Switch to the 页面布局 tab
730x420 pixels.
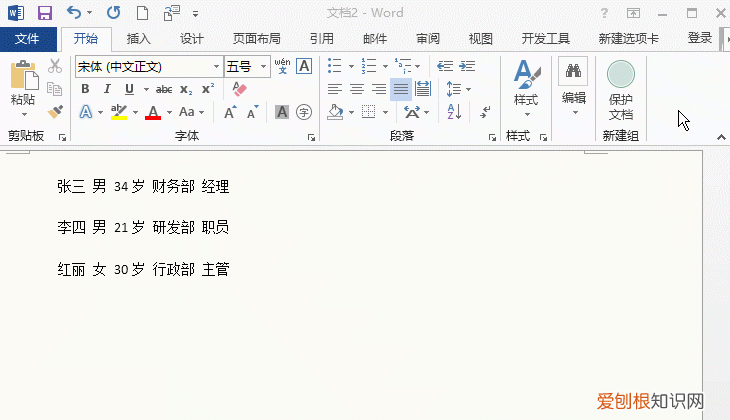click(257, 39)
